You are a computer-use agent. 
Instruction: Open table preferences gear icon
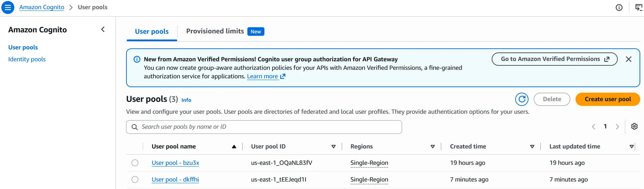(x=634, y=126)
